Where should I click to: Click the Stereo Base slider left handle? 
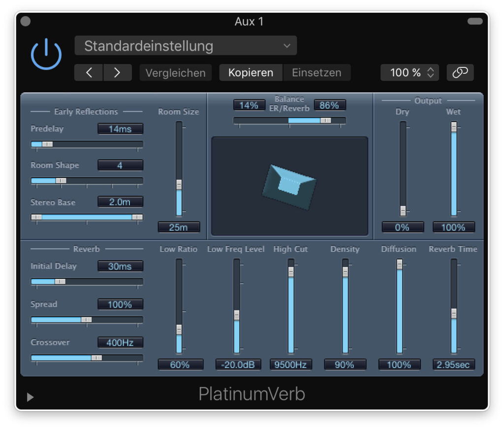click(36, 217)
